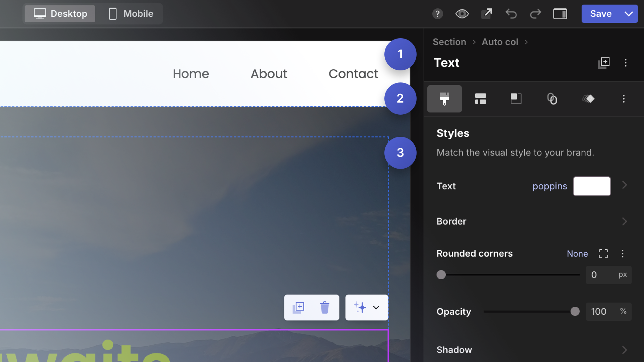
Task: Select Section in the breadcrumb
Action: (x=449, y=42)
